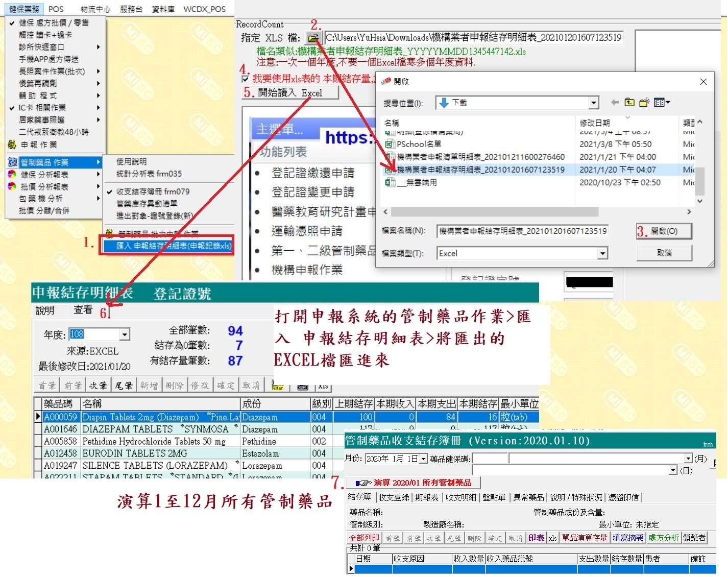Click the file icon of ___無雲端用
Image resolution: width=728 pixels, height=577 pixels.
coord(390,182)
